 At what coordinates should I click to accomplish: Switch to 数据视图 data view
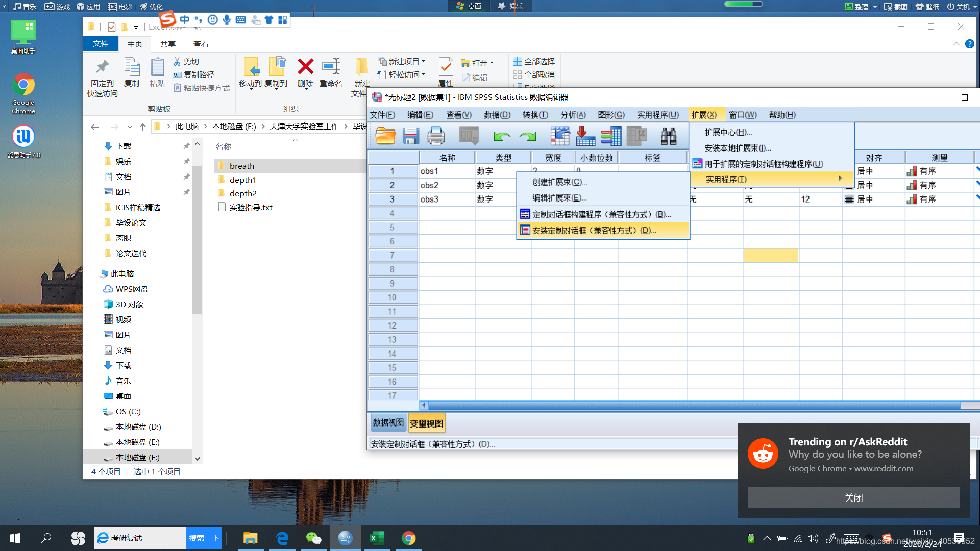(388, 422)
